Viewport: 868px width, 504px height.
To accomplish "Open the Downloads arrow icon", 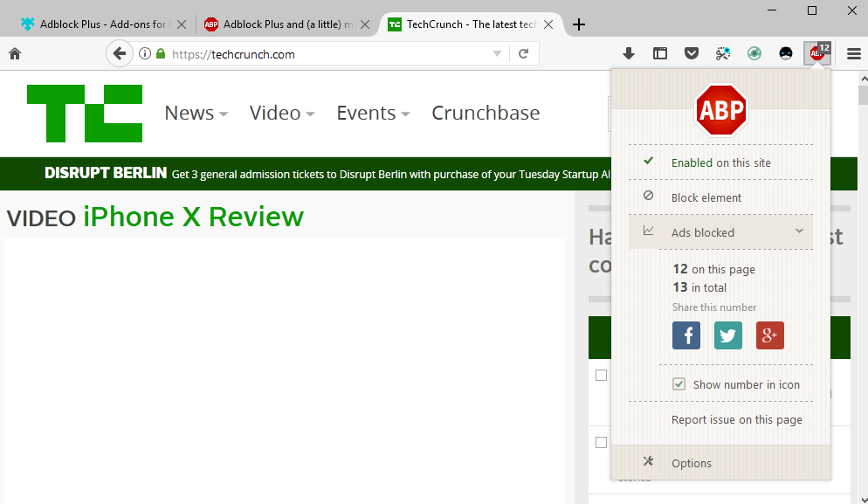I will (629, 54).
